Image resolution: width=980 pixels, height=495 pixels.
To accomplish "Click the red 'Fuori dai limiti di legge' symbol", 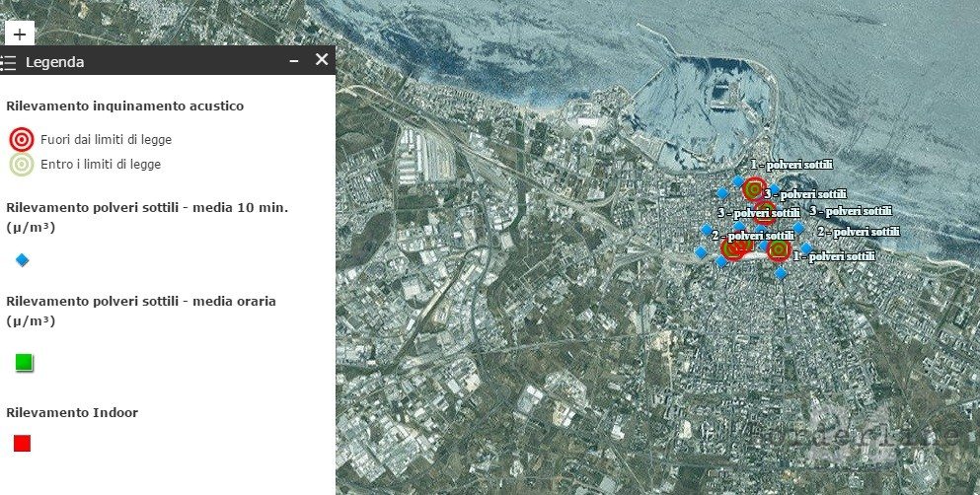I will point(22,139).
